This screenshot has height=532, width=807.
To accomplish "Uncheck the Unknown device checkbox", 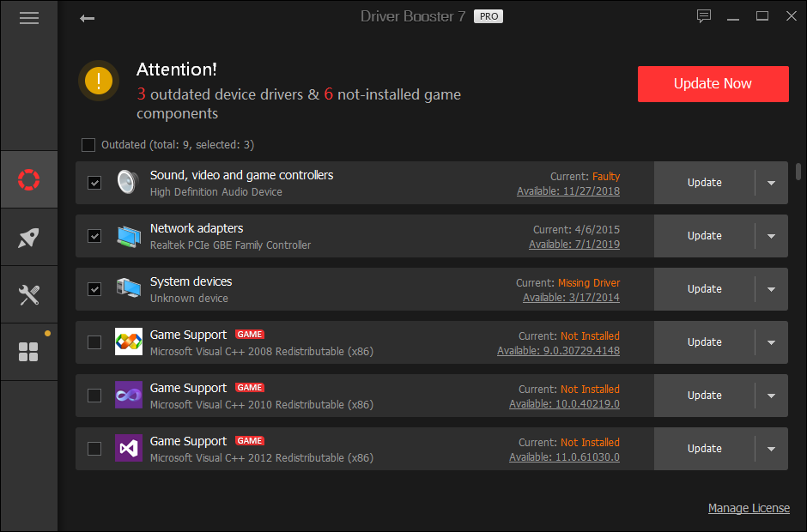I will [x=94, y=289].
